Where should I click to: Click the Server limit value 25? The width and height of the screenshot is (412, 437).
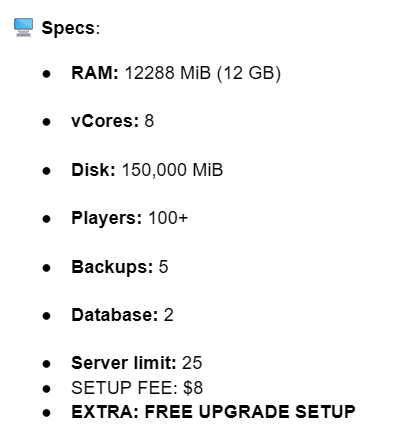[192, 363]
